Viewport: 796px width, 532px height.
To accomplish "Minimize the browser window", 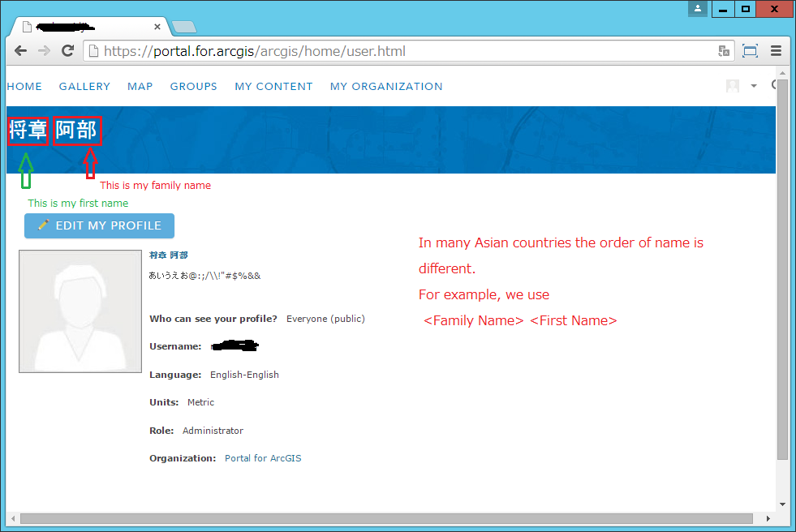I will coord(723,9).
